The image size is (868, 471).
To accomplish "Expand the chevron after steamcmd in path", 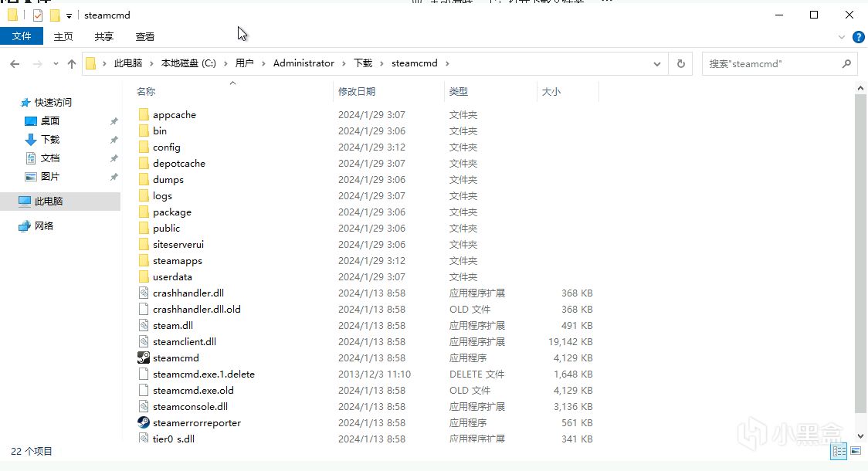I will pyautogui.click(x=447, y=63).
